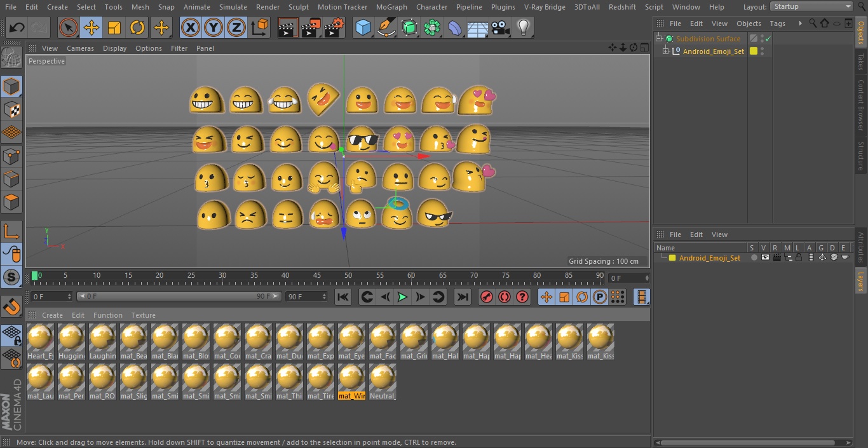Open the Bend deformer icon
Screen dimensions: 868x448
click(x=455, y=28)
